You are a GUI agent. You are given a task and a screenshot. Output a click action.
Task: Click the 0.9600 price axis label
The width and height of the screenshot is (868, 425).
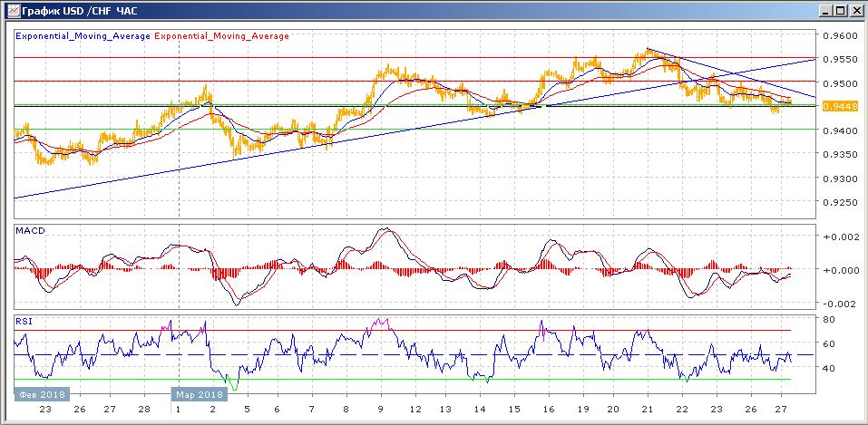[839, 36]
